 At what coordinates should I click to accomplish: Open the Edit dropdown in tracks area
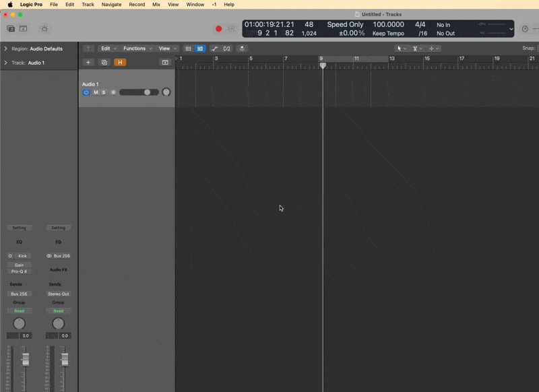108,48
